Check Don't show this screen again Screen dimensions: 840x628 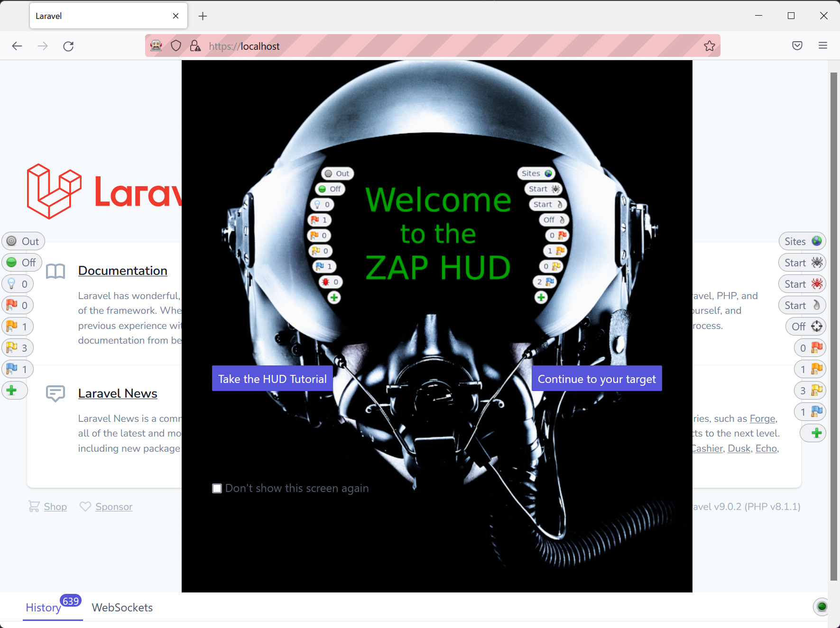pyautogui.click(x=217, y=489)
